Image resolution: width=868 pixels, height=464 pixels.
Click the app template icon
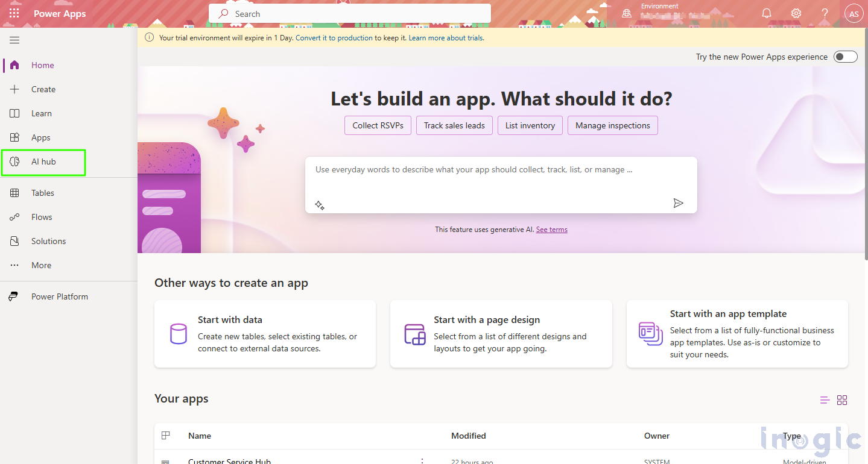click(650, 333)
